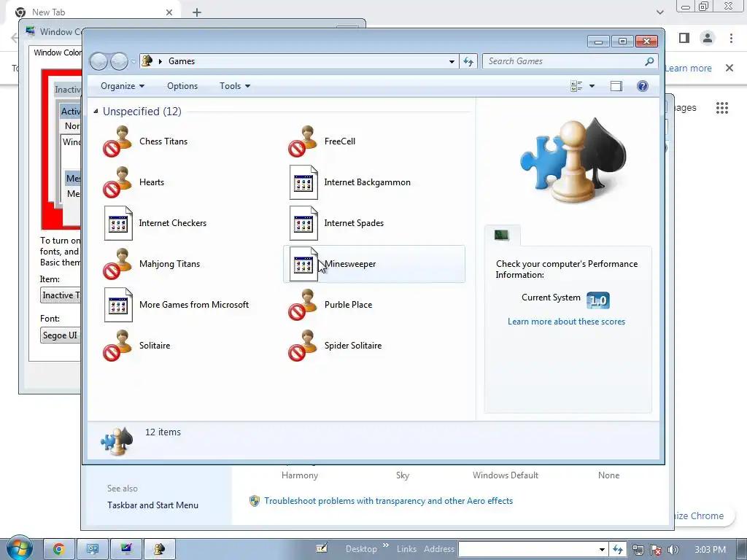
Task: Click the taskbar Address input field
Action: coord(528,550)
